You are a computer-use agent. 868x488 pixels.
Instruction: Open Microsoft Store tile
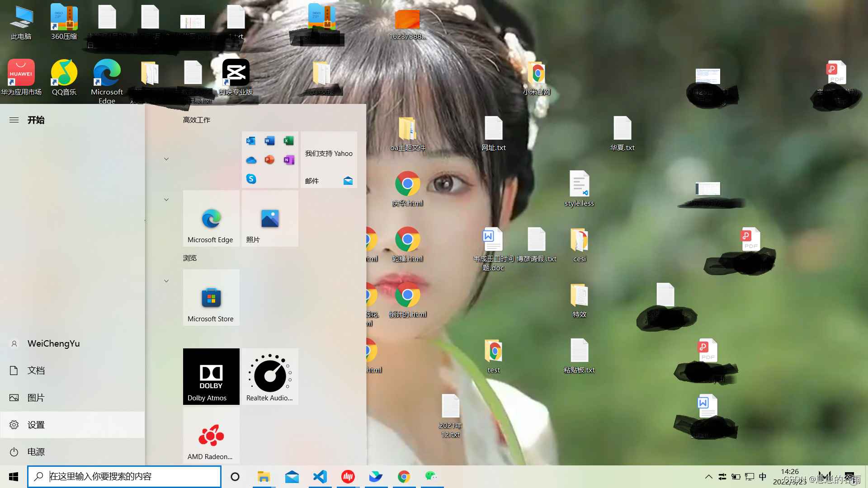tap(211, 297)
